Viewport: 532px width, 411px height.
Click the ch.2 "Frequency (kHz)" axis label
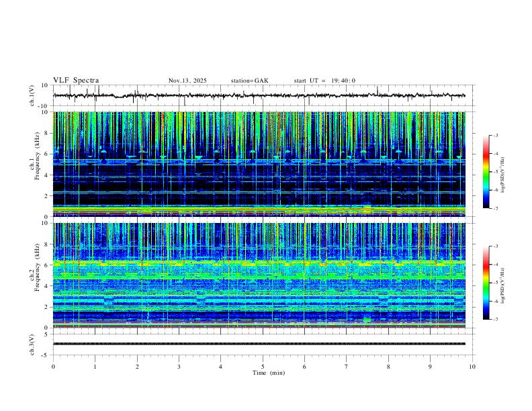pyautogui.click(x=37, y=267)
